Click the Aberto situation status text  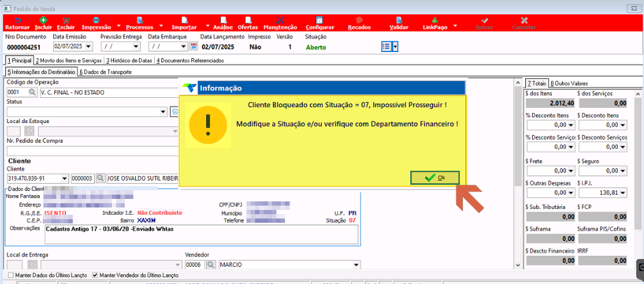(x=316, y=47)
